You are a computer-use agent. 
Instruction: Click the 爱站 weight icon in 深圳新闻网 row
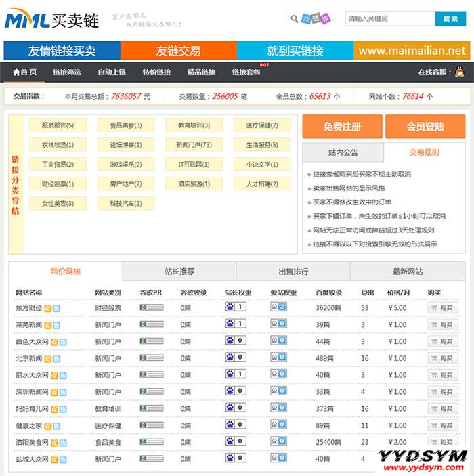(278, 391)
